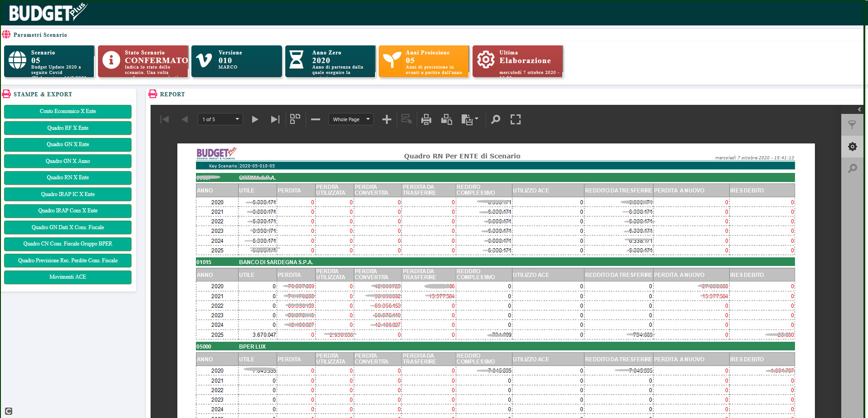Open side panel search magnifier

tap(853, 168)
